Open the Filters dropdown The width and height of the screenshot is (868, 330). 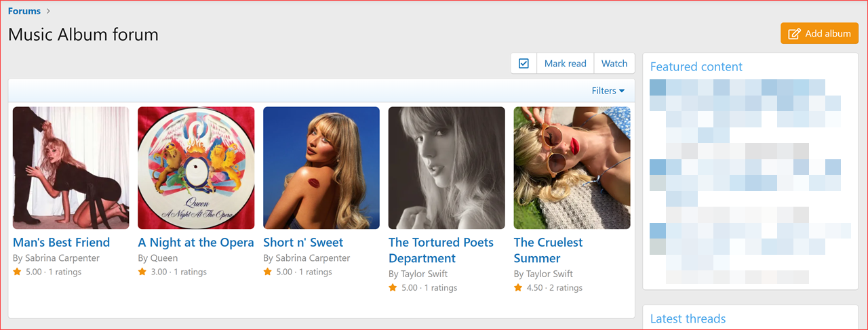point(608,91)
